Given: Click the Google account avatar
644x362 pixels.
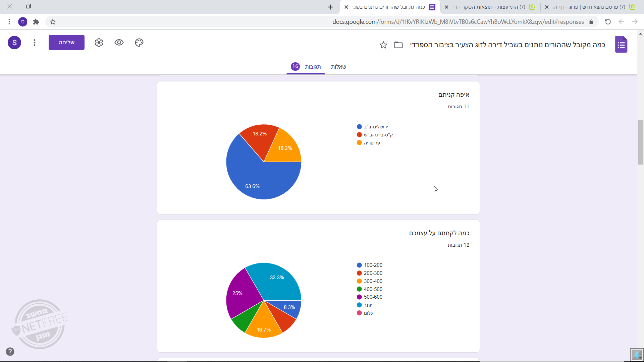Looking at the screenshot, I should 14,43.
